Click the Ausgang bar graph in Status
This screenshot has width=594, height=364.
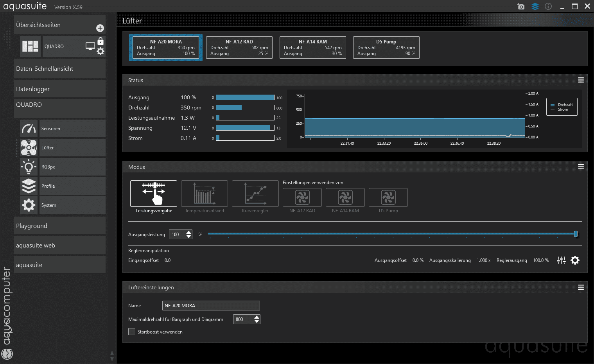pos(245,97)
